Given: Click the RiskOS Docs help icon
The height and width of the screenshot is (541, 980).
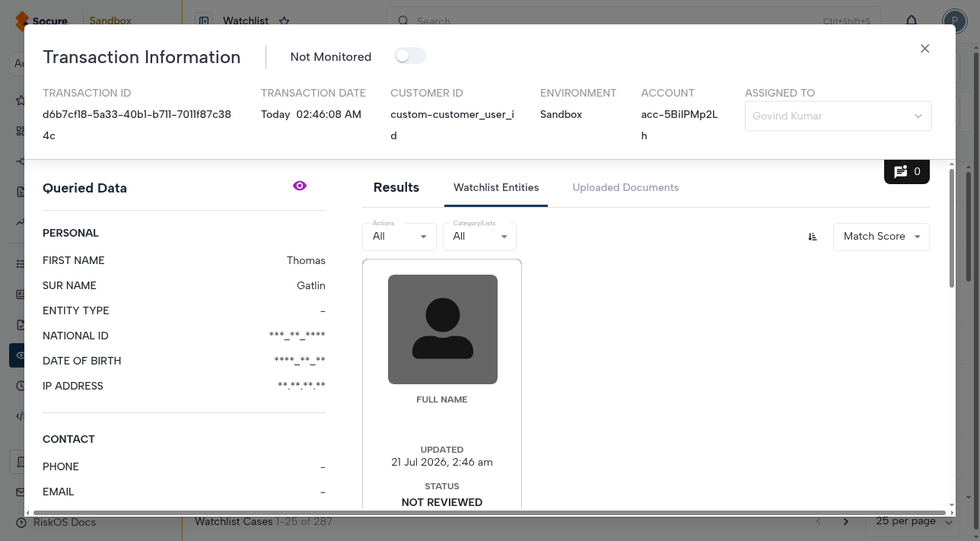Looking at the screenshot, I should click(x=21, y=522).
